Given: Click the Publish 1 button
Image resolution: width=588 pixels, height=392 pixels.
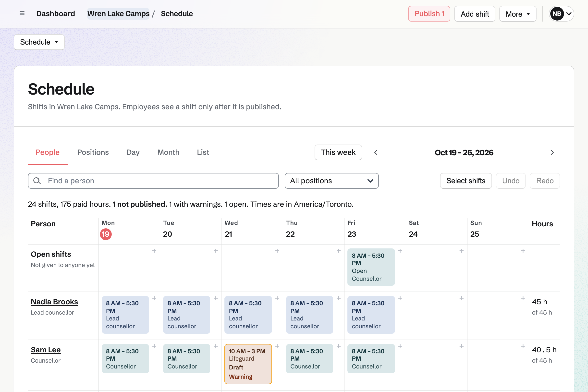Looking at the screenshot, I should pyautogui.click(x=429, y=14).
